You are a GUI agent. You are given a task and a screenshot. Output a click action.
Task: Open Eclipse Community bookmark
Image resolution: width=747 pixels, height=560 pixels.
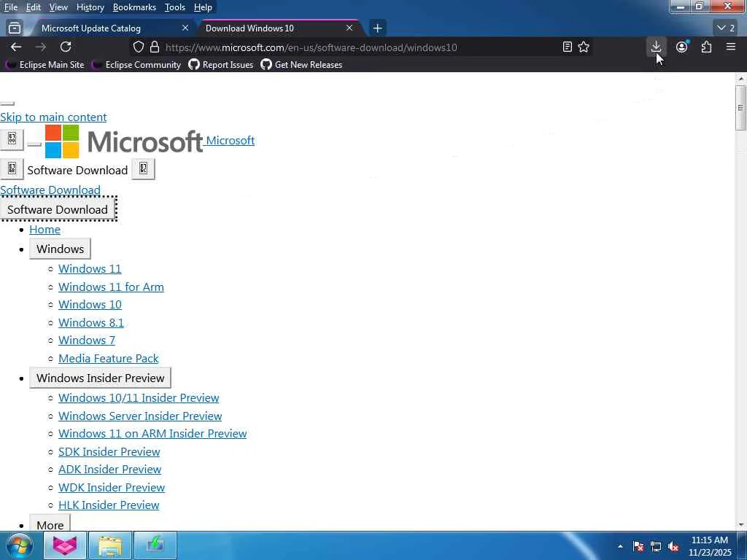[x=136, y=65]
